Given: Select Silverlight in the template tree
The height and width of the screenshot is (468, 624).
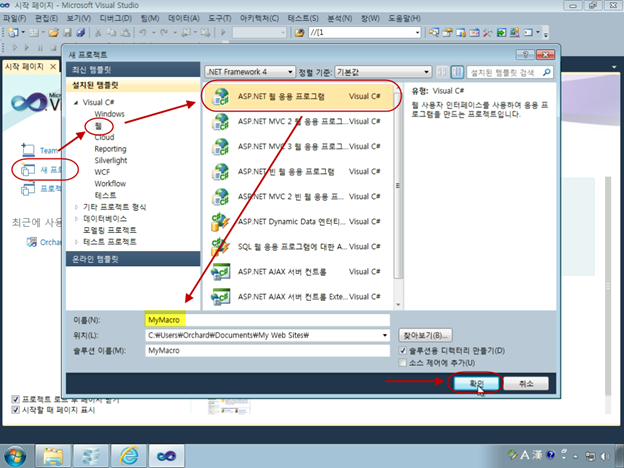Looking at the screenshot, I should pos(111,160).
